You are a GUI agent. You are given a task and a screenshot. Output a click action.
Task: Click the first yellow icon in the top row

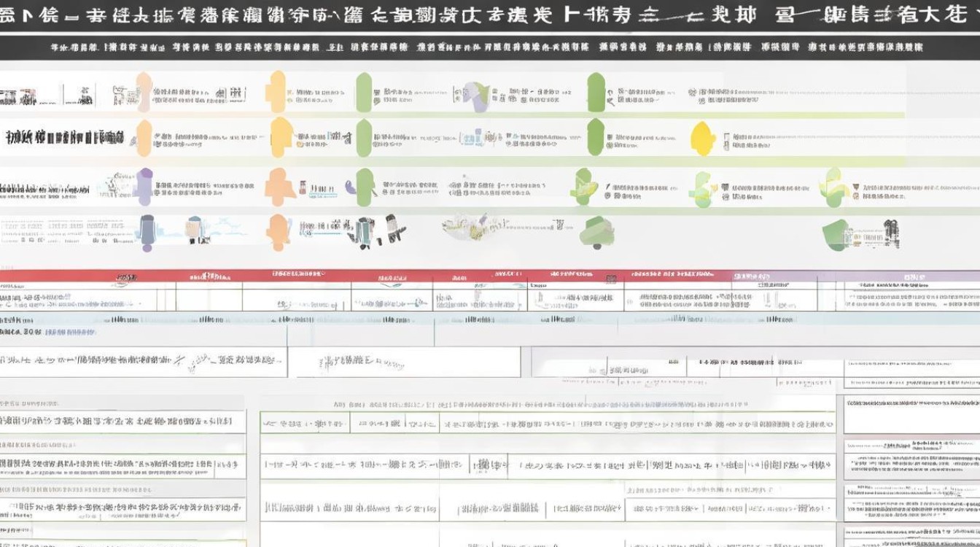click(x=278, y=92)
